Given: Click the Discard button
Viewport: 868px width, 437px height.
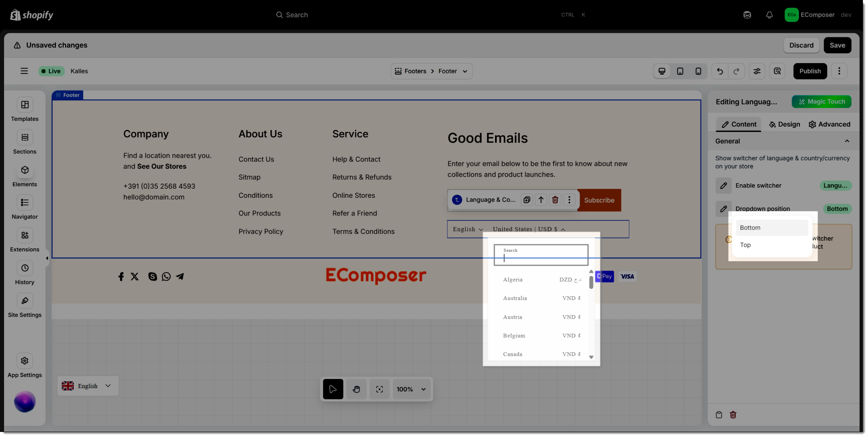Looking at the screenshot, I should (x=801, y=45).
